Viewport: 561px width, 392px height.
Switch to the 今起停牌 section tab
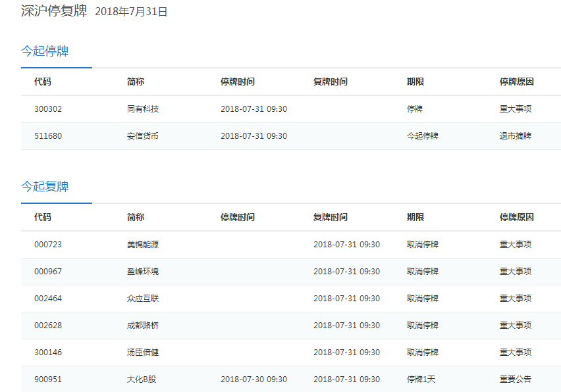tap(45, 51)
